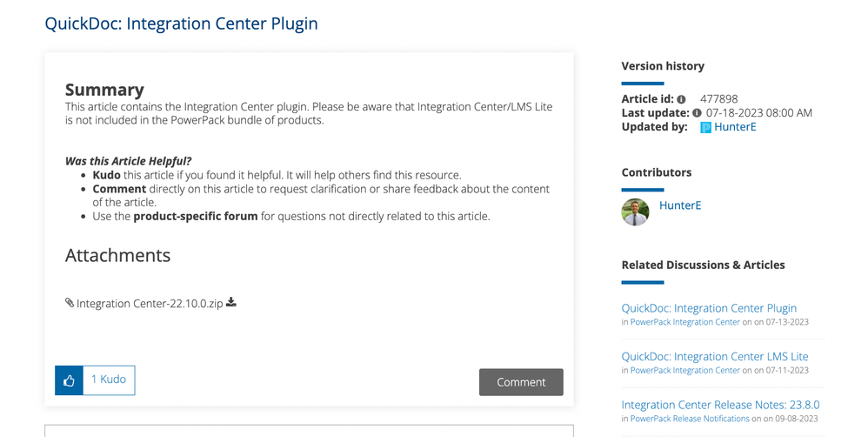
Task: Click the Article id info icon
Action: click(x=681, y=99)
